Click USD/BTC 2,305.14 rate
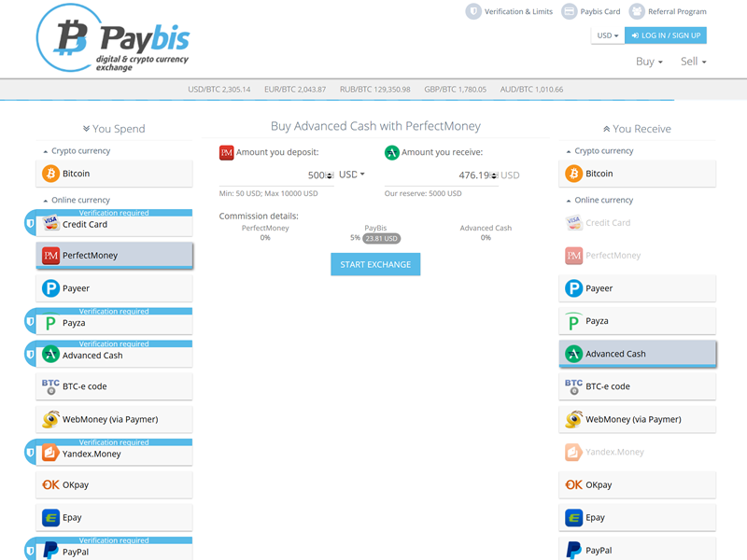 219,90
